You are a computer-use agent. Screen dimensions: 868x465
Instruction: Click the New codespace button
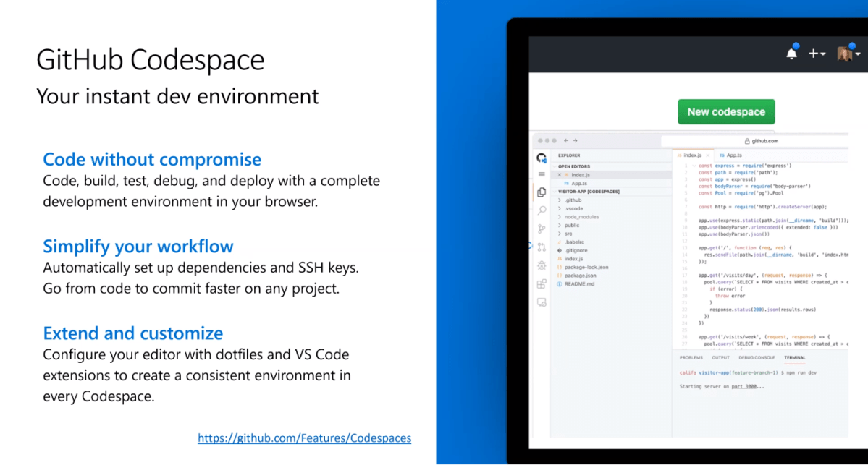(726, 111)
